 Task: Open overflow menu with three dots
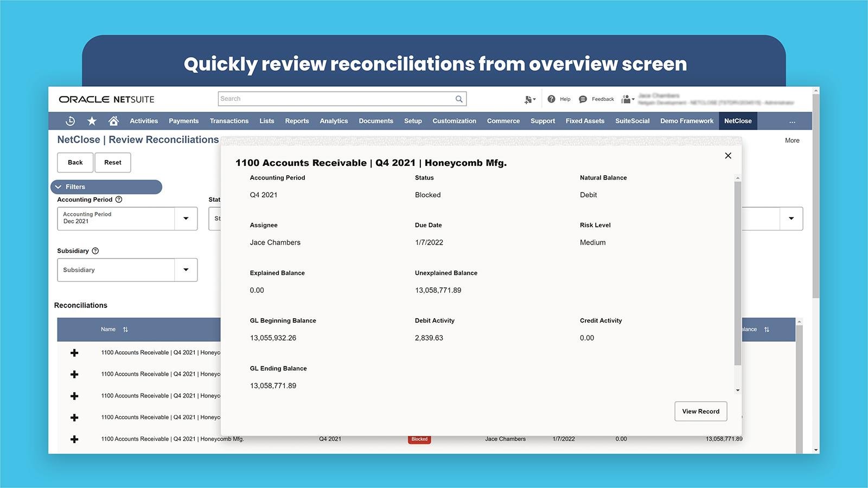tap(792, 121)
